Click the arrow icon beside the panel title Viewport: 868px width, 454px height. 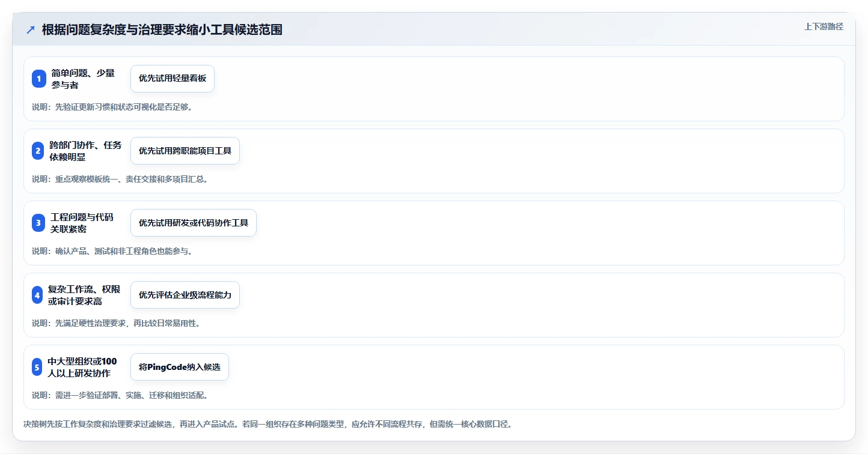[31, 30]
